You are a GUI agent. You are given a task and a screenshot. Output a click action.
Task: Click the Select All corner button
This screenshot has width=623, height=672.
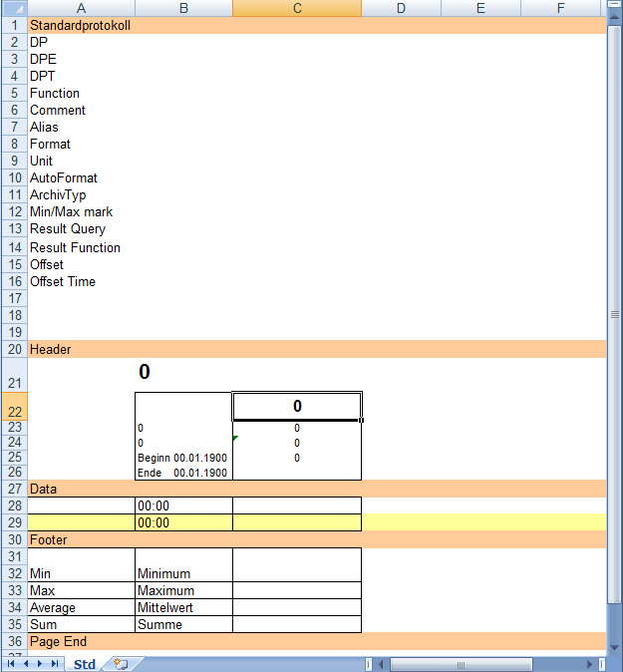14,8
